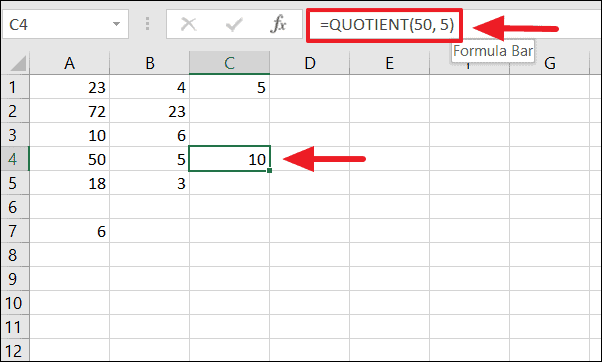
Task: Click the Enter checkmark formula icon
Action: [x=234, y=25]
